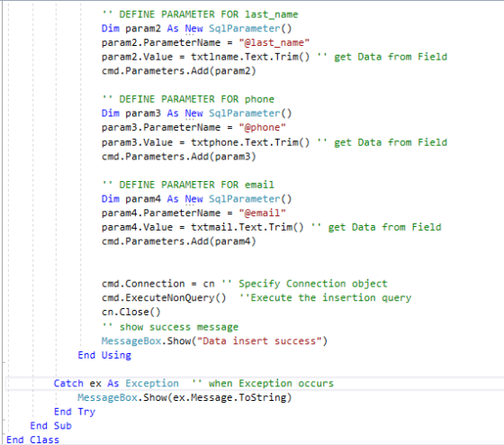Image resolution: width=504 pixels, height=445 pixels.
Task: Click the End Class line
Action: [x=32, y=440]
